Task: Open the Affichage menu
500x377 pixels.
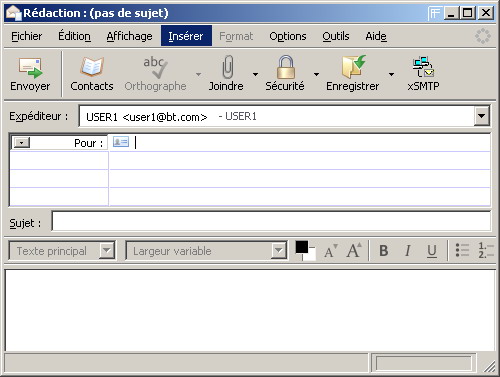Action: pyautogui.click(x=130, y=36)
